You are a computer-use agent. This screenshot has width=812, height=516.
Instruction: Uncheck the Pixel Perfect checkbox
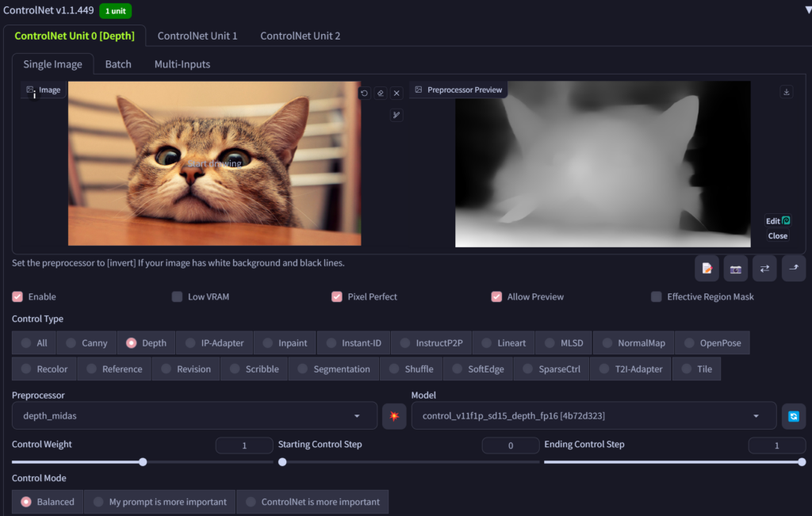click(337, 296)
